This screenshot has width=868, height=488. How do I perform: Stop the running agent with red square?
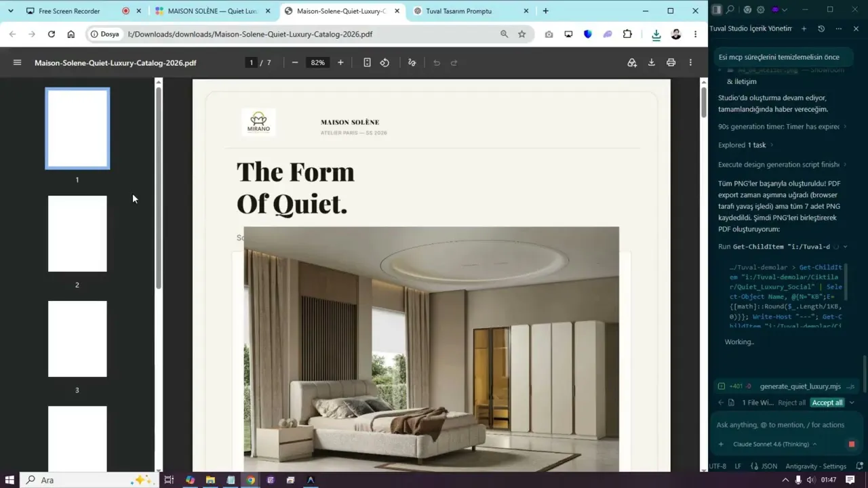point(852,444)
